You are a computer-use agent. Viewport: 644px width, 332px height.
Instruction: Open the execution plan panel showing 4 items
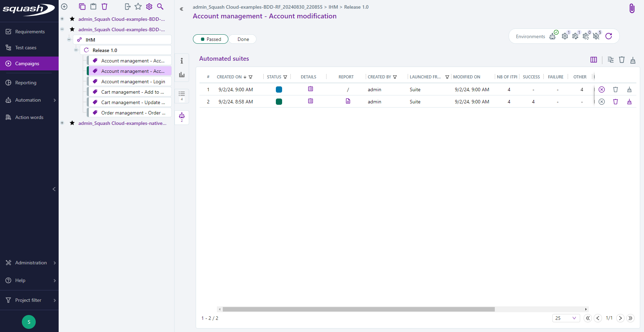click(181, 96)
